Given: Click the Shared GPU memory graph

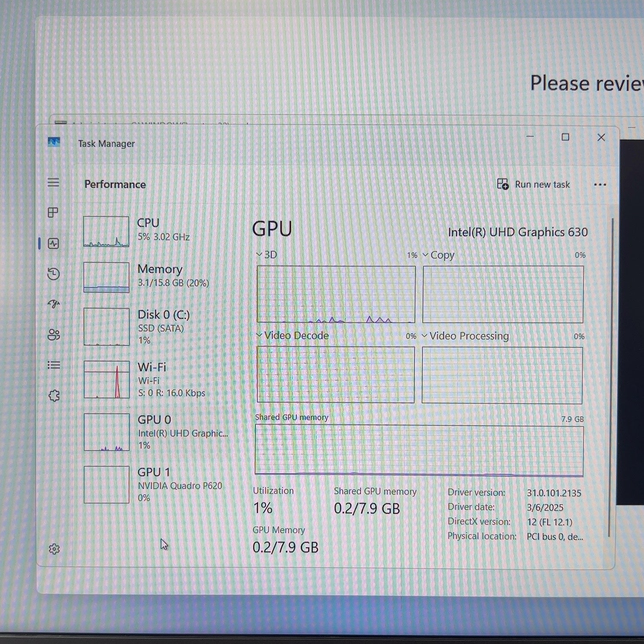Looking at the screenshot, I should [x=419, y=450].
